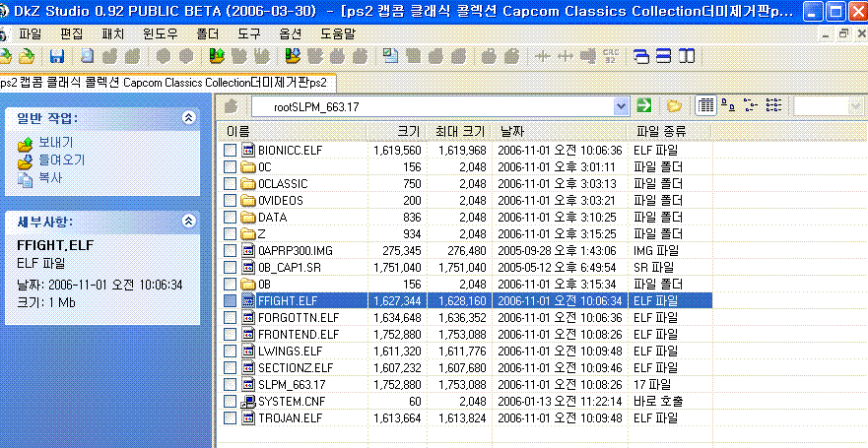This screenshot has width=868, height=448.
Task: Open the 도구 menu
Action: (x=248, y=34)
